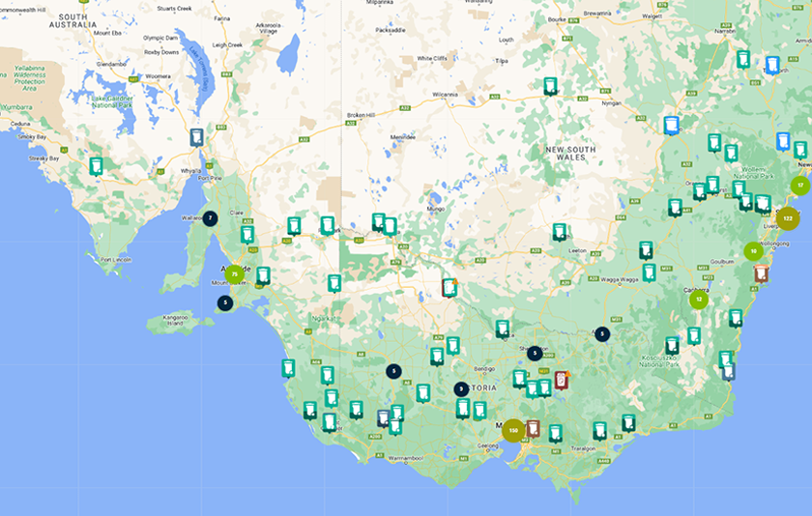Select the 5 cluster at Shepparton
The height and width of the screenshot is (516, 812).
pyautogui.click(x=535, y=354)
